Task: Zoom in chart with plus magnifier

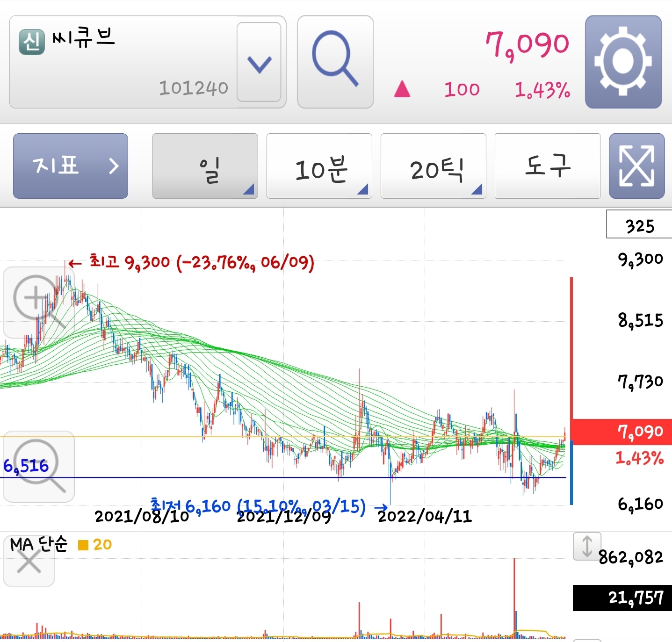Action: point(38,302)
